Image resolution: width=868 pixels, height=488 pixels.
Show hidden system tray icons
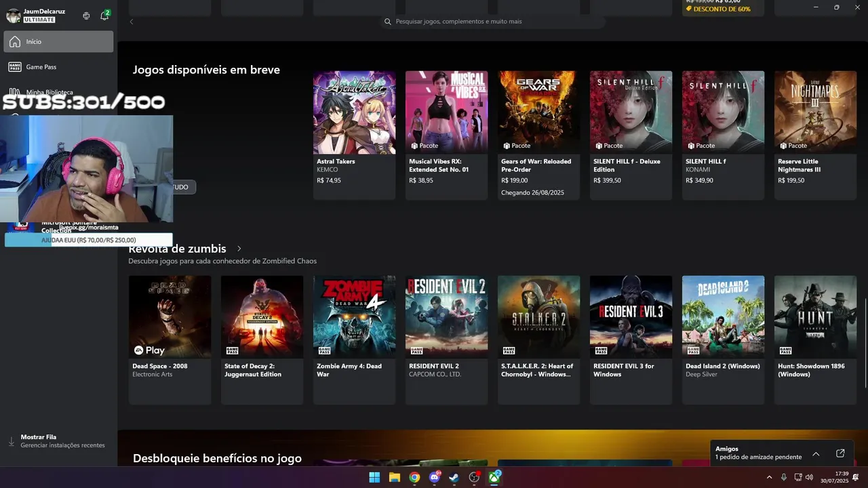point(769,478)
